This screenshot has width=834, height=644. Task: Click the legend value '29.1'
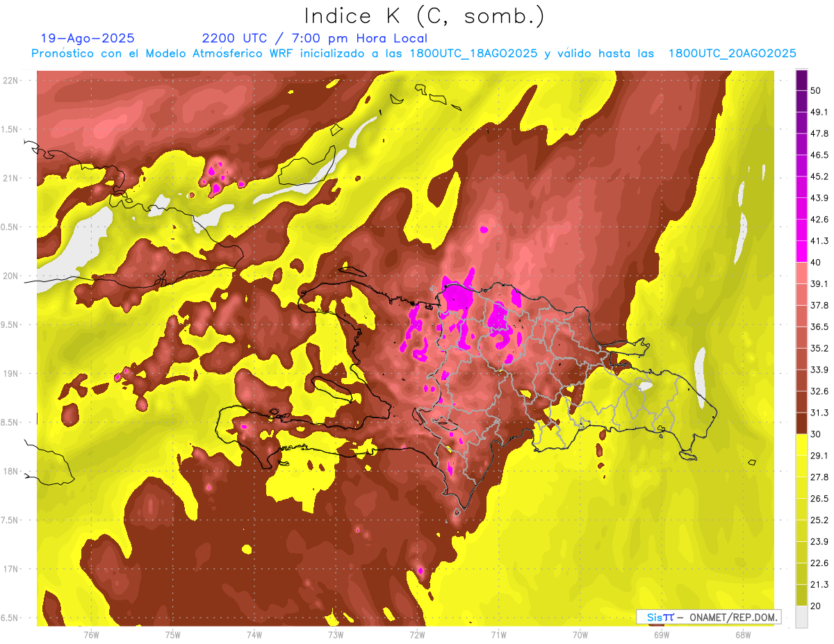click(819, 456)
